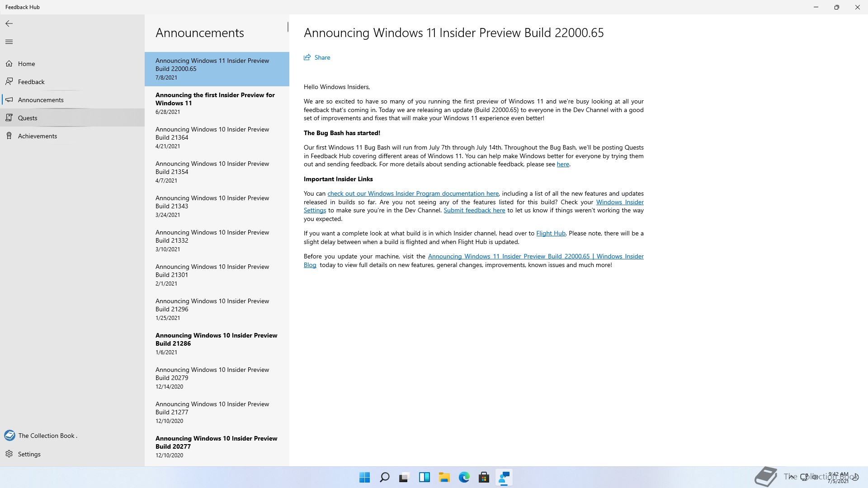868x488 pixels.
Task: Go to Home page
Action: 72,64
